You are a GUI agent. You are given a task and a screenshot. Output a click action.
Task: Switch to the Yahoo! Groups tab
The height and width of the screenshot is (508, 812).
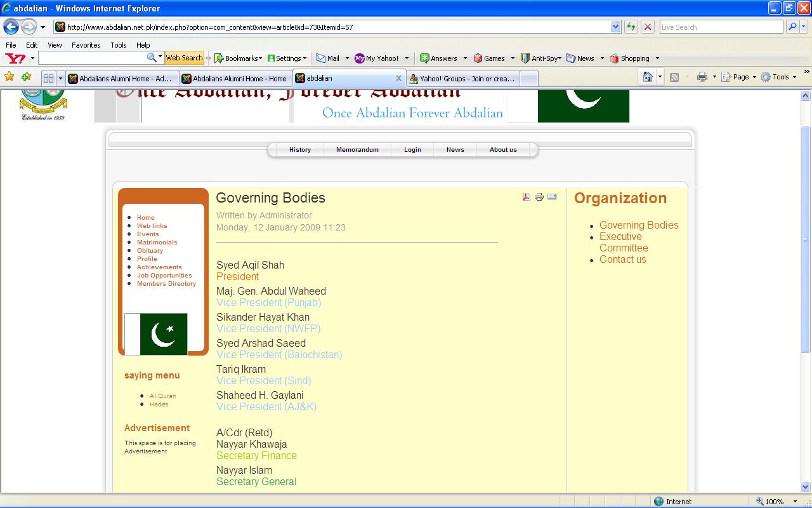462,78
